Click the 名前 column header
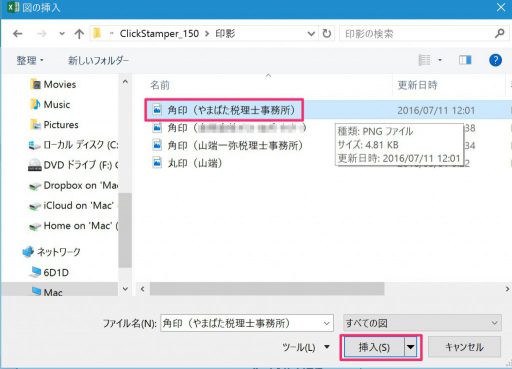512x369 pixels. pos(160,85)
